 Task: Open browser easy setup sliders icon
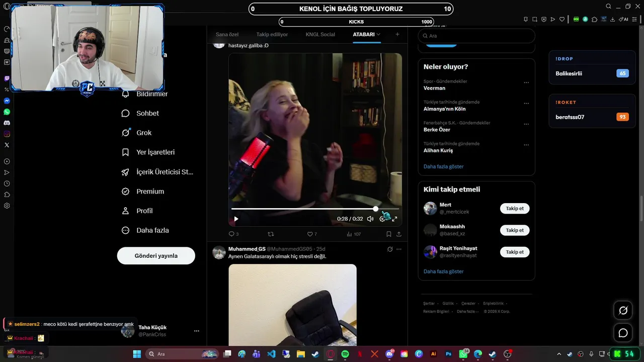tap(635, 19)
